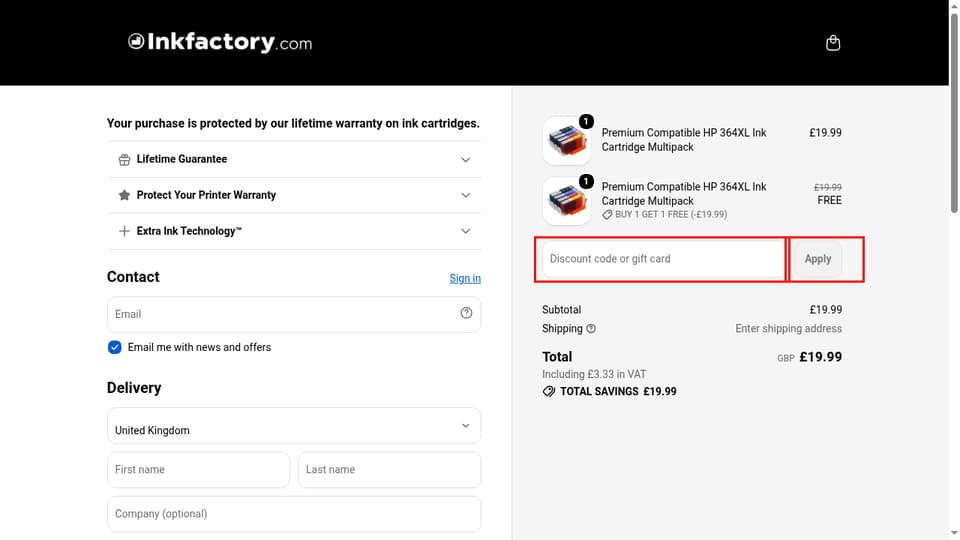Expand the Extra Ink Technology chevron

[x=465, y=231]
